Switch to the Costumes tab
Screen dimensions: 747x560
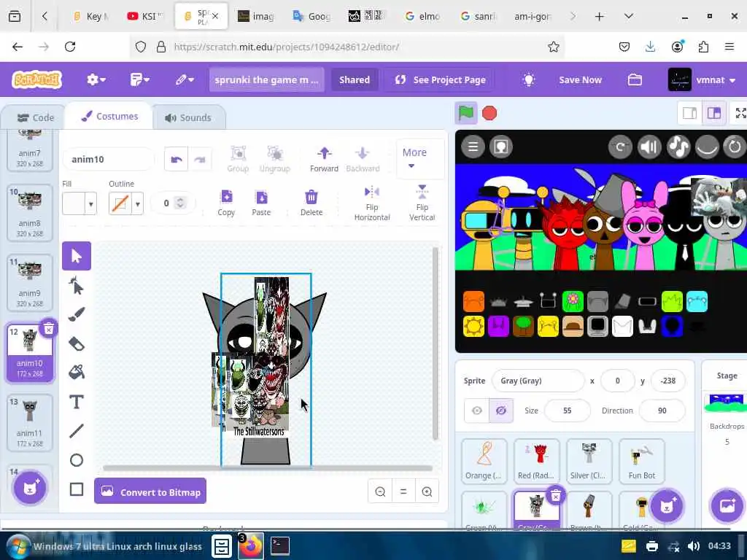click(109, 116)
